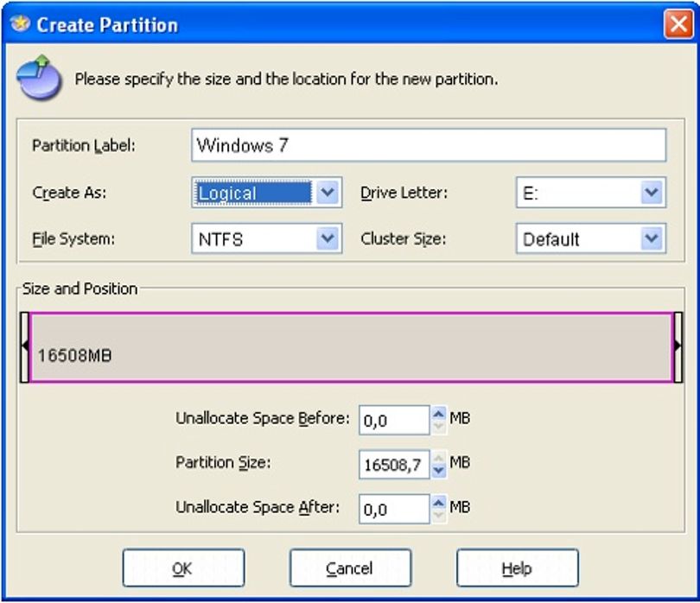
Task: Click the Create Partition title bar icon
Action: coord(20,23)
